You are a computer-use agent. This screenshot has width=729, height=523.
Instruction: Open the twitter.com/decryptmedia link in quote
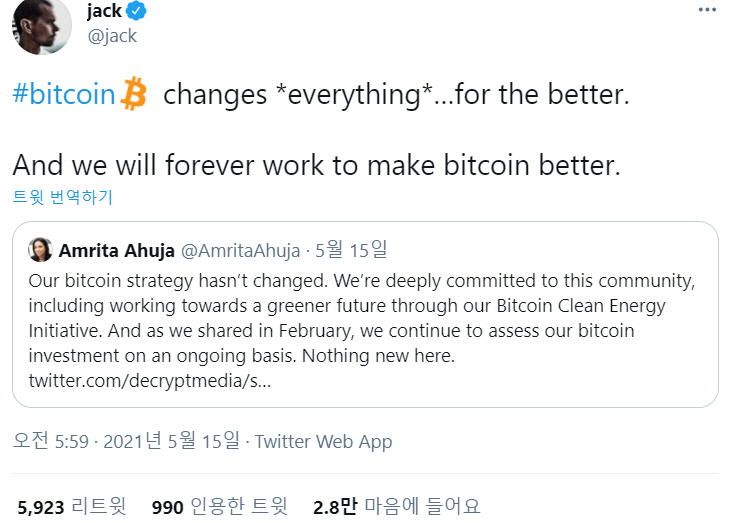(x=149, y=381)
